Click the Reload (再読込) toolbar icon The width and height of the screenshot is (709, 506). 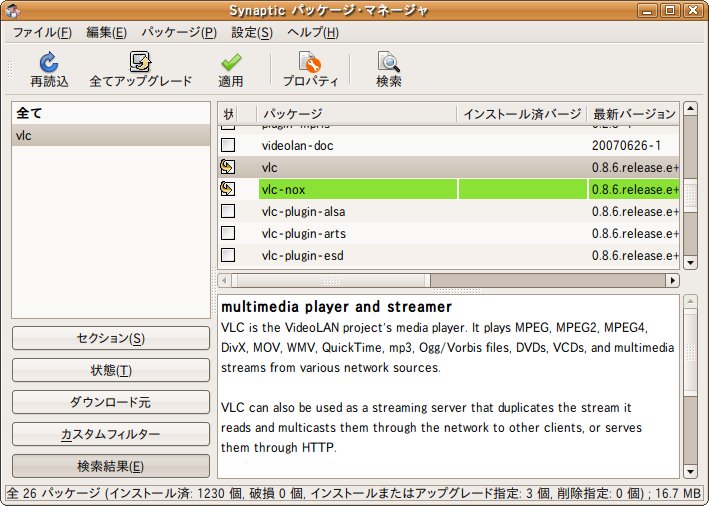[49, 63]
